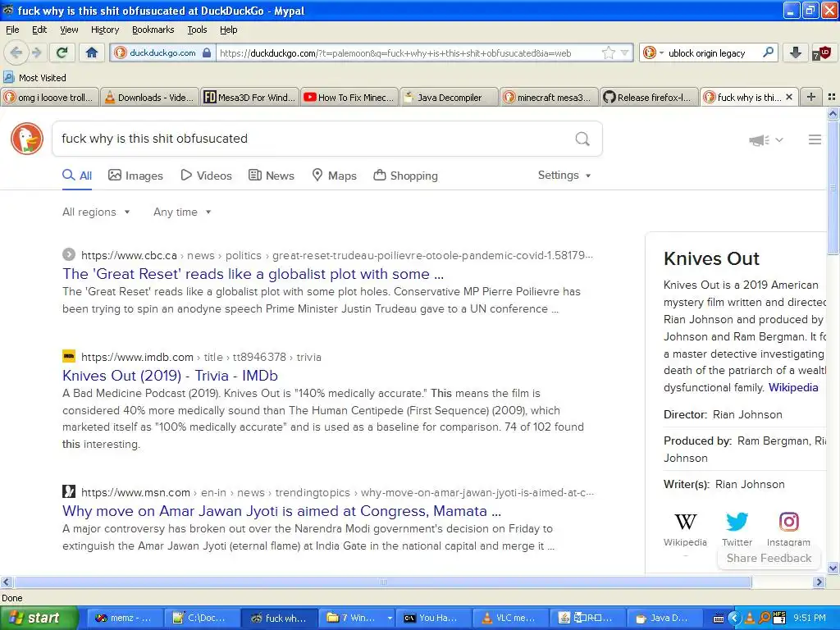
Task: Open the browser Home page icon
Action: (92, 52)
